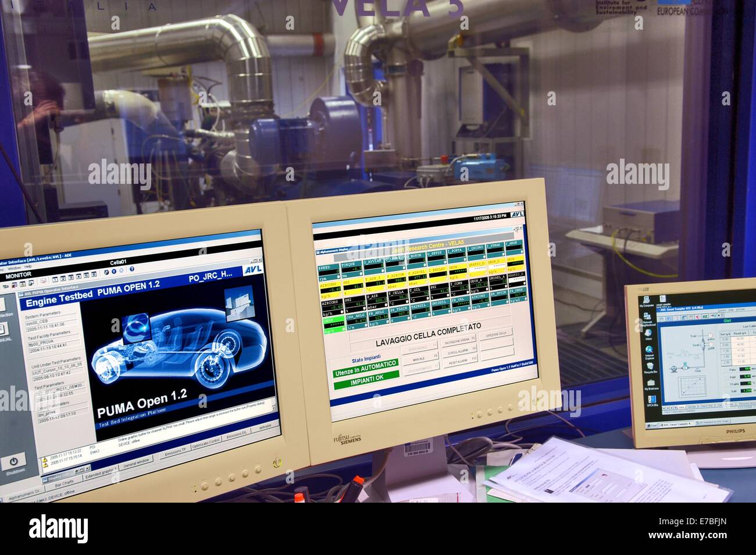Select Unit Under Test UUT_Cursor field

pos(58,368)
